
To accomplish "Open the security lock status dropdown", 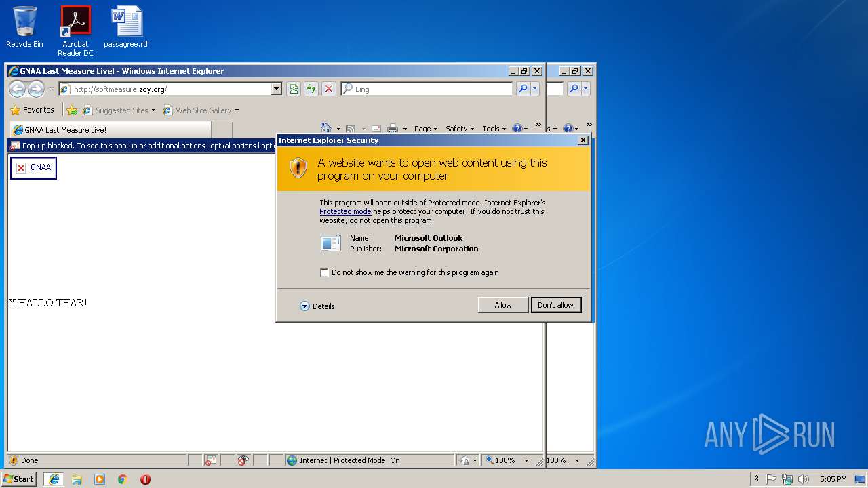I will pyautogui.click(x=475, y=460).
